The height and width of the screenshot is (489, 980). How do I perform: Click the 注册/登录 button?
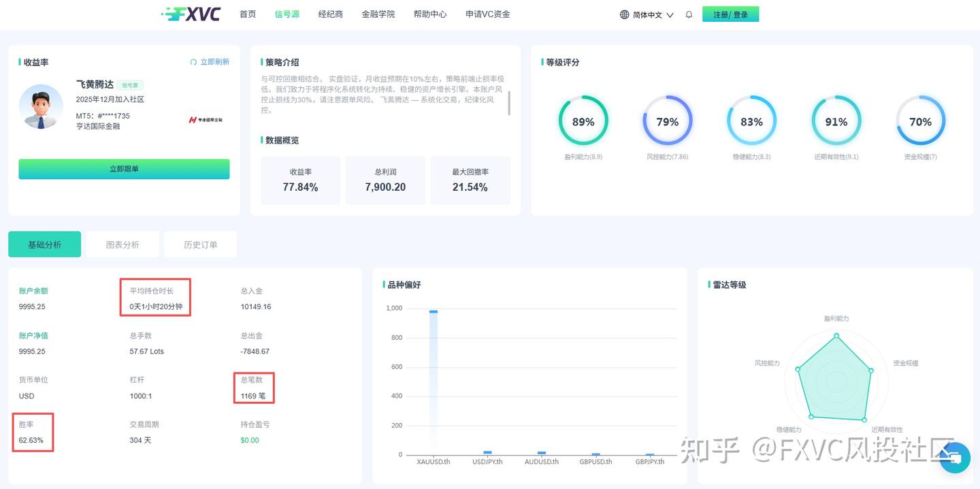[730, 14]
